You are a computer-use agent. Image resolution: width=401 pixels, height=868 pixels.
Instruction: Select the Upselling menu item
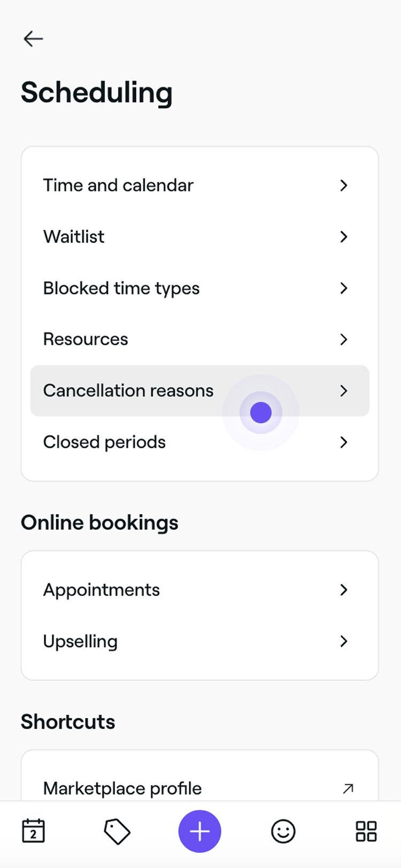pyautogui.click(x=80, y=641)
